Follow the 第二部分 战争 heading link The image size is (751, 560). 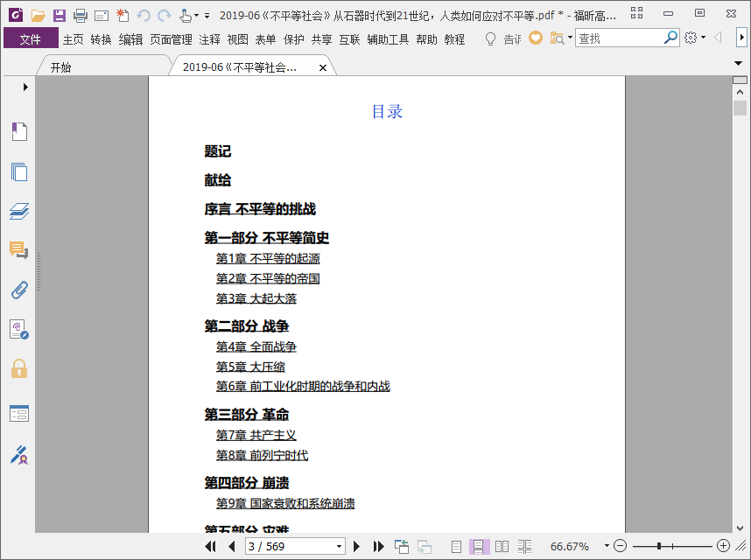[246, 326]
